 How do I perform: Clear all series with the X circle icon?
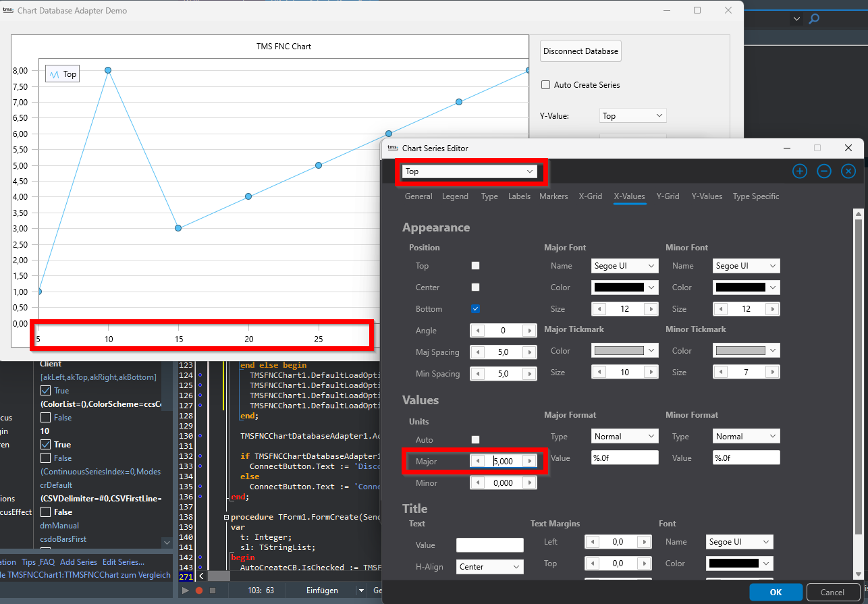click(x=848, y=171)
